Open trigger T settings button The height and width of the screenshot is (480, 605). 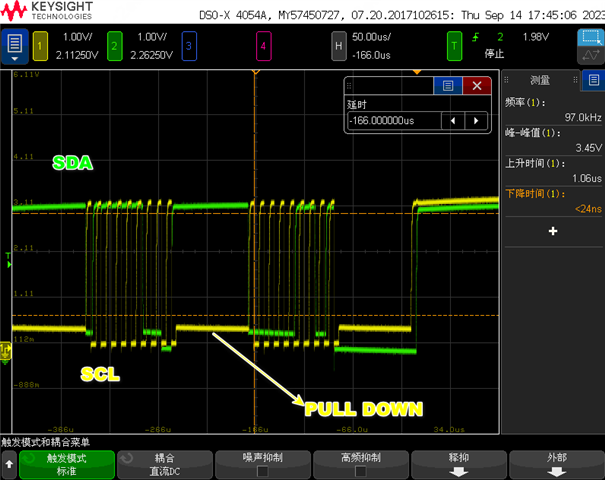click(x=454, y=46)
